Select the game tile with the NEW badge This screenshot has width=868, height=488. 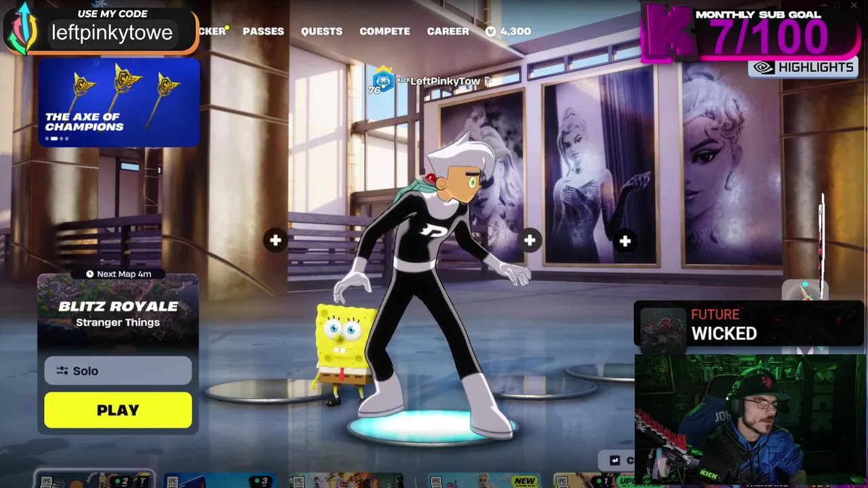(483, 481)
